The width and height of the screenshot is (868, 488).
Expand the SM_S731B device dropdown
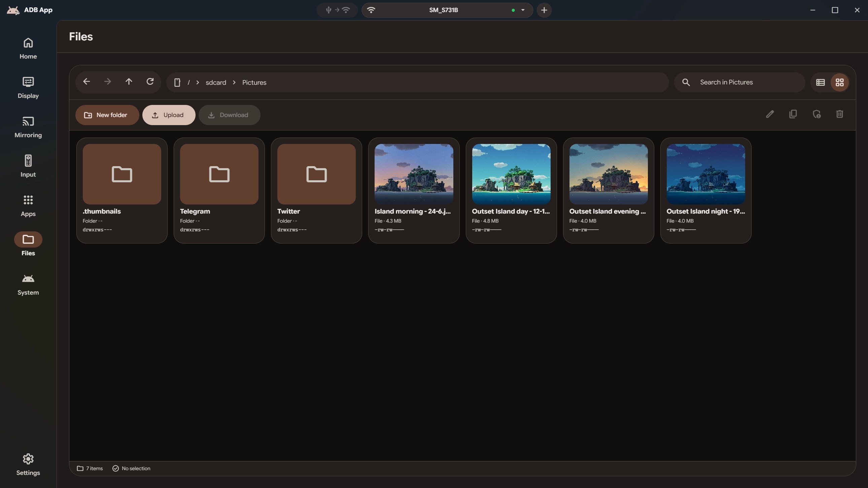pos(523,10)
